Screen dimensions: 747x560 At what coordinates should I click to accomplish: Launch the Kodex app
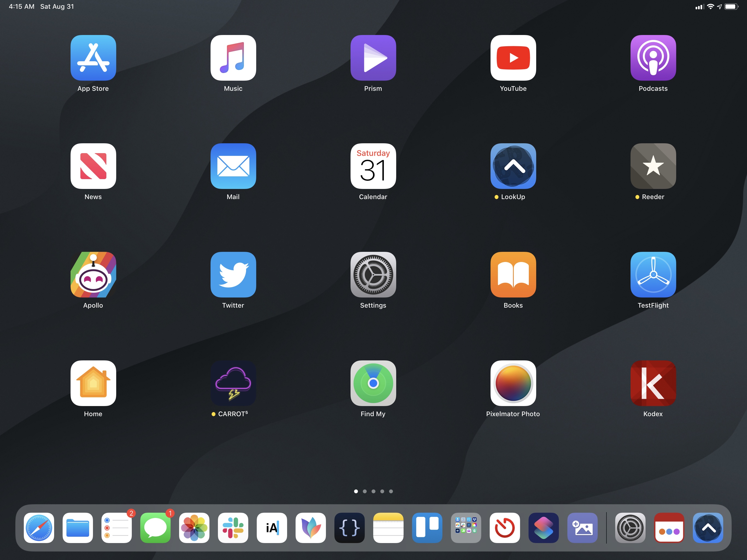click(x=653, y=383)
